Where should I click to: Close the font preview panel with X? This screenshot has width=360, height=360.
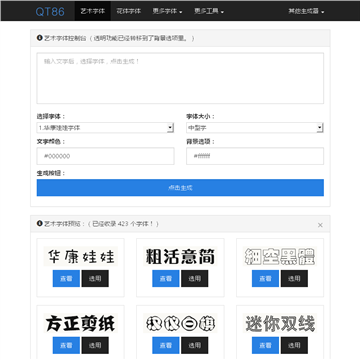coord(320,225)
